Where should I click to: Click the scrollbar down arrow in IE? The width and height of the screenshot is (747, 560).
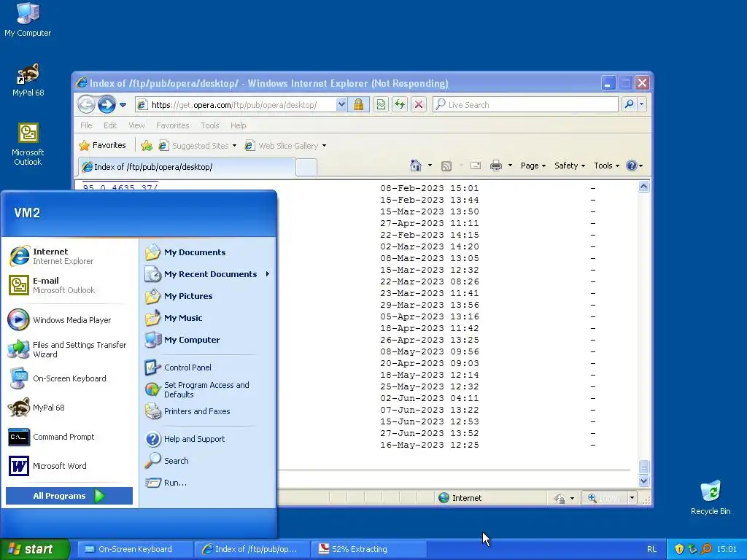point(643,481)
